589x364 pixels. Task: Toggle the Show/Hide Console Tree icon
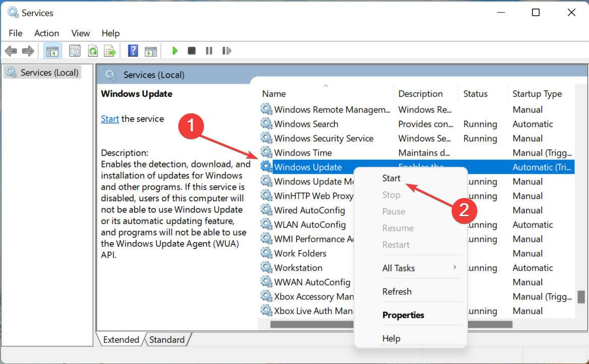[x=52, y=51]
